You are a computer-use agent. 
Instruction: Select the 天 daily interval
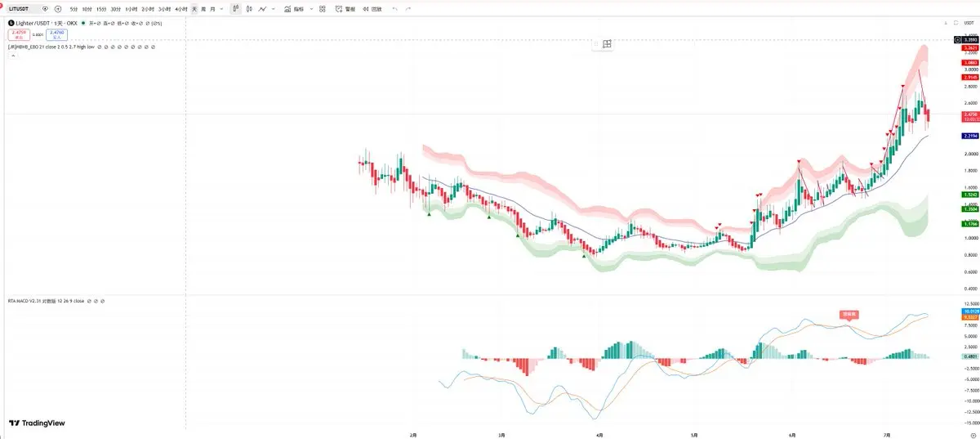tap(194, 8)
